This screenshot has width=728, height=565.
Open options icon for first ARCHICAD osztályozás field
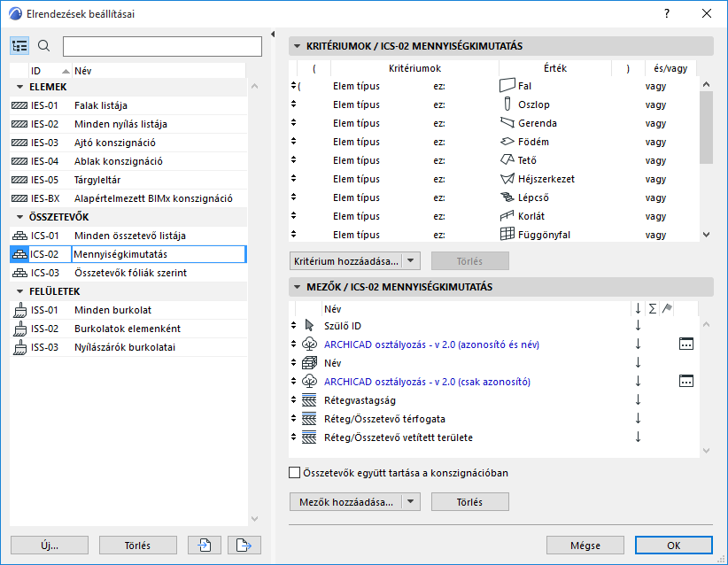[x=686, y=344]
